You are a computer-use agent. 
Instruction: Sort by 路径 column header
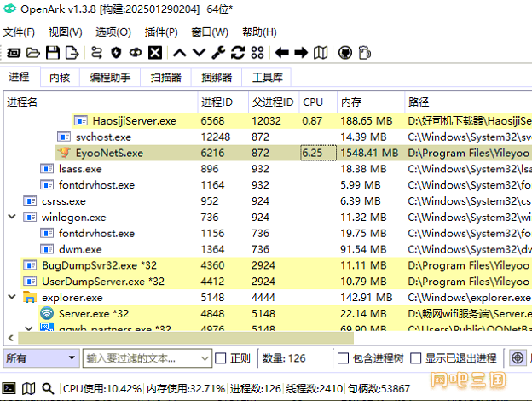coord(468,102)
